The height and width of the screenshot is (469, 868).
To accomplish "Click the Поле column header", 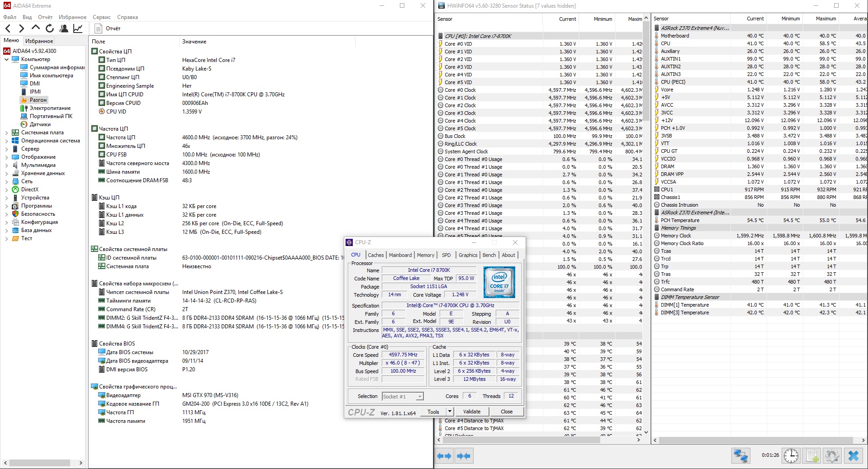I will tap(134, 42).
